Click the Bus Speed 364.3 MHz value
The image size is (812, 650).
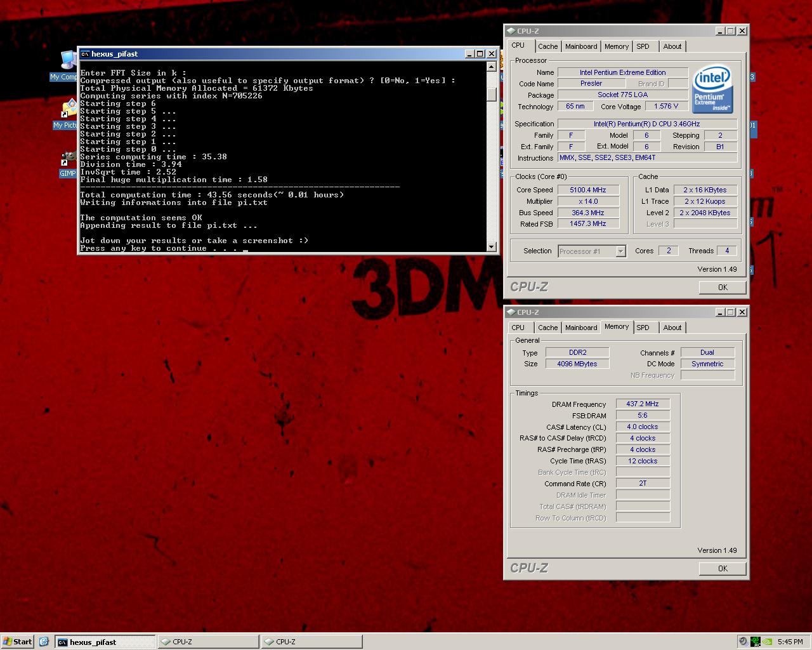587,213
